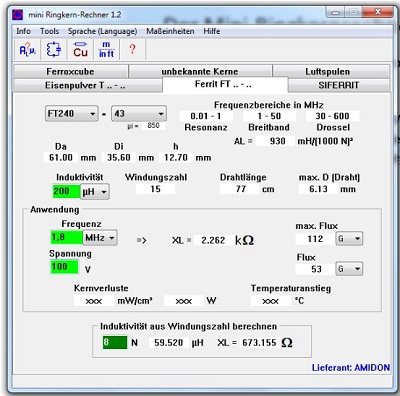
Task: Open the Sprache (Language) menu
Action: (102, 31)
